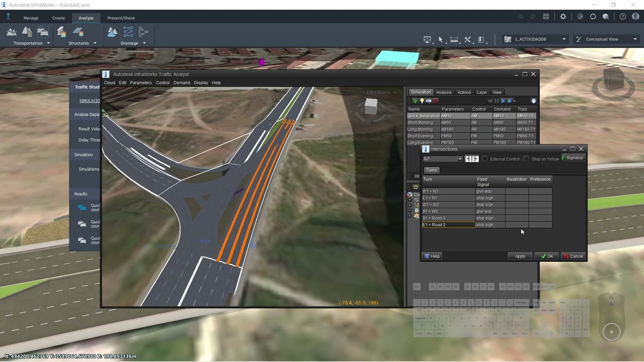Viewport: 644px width, 362px height.
Task: Select the traffic simulation cars icon
Action: (43, 32)
